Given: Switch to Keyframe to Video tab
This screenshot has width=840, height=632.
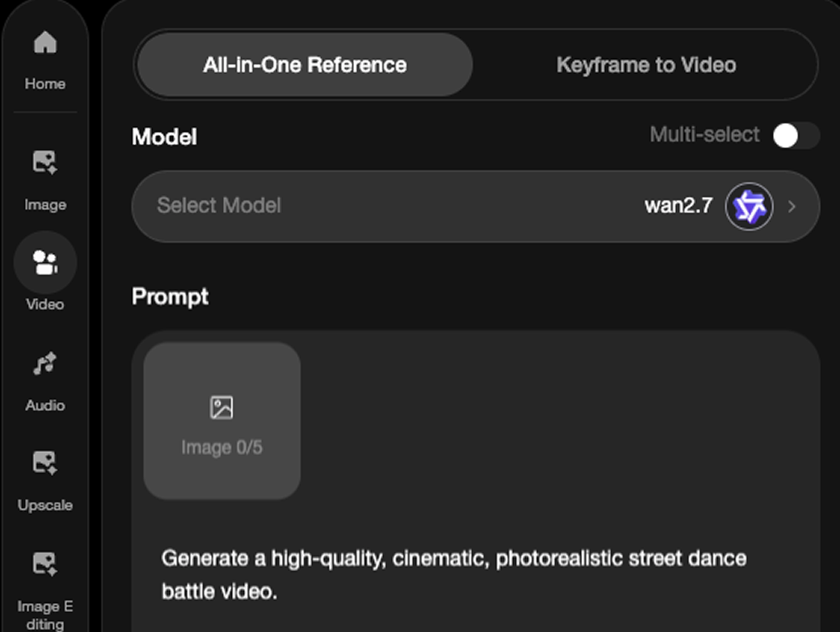Looking at the screenshot, I should click(x=646, y=65).
